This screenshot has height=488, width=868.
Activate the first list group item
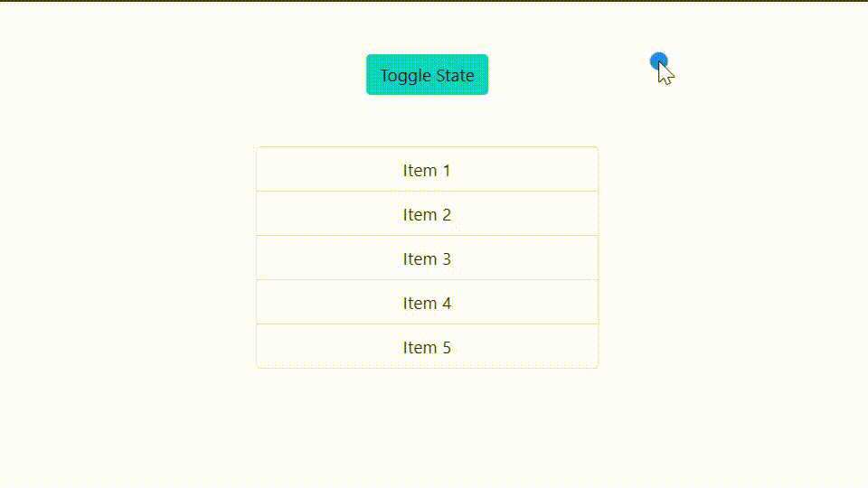point(427,169)
